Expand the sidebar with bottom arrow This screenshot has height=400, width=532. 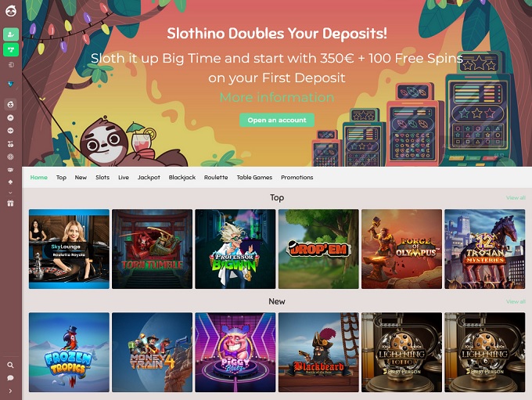[x=10, y=391]
